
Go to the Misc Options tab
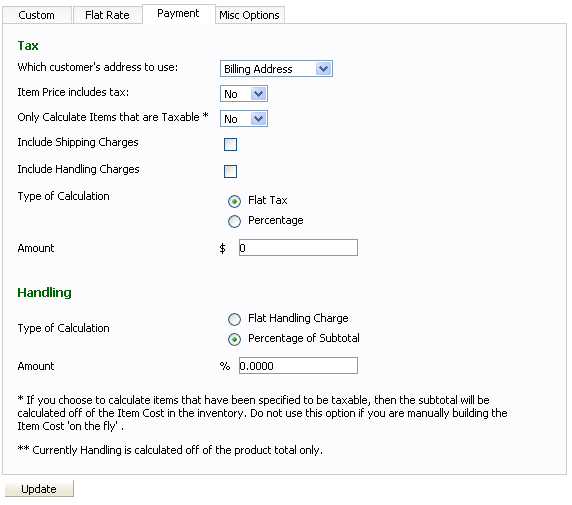click(250, 15)
